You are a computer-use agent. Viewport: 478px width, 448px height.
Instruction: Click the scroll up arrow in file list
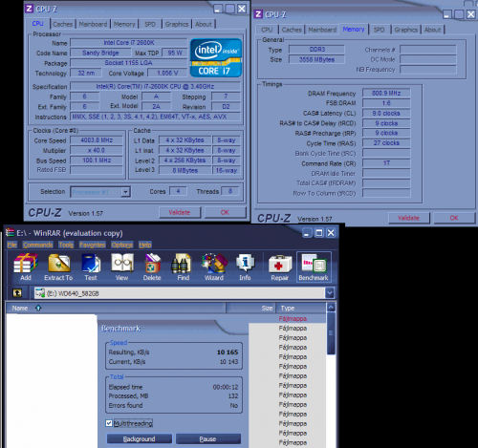click(x=331, y=308)
